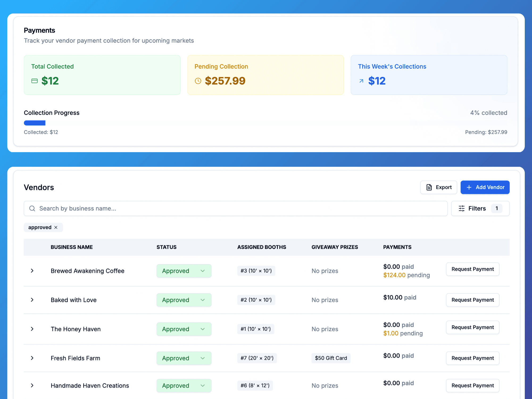
Task: Click the Giveaway Prizes column header
Action: point(335,247)
